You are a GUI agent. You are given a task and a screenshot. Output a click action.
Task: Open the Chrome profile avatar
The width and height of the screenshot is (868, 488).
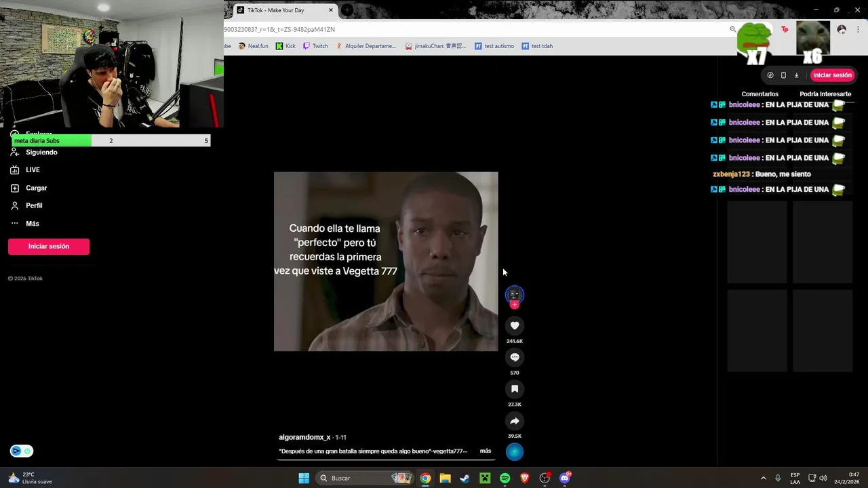click(x=842, y=29)
